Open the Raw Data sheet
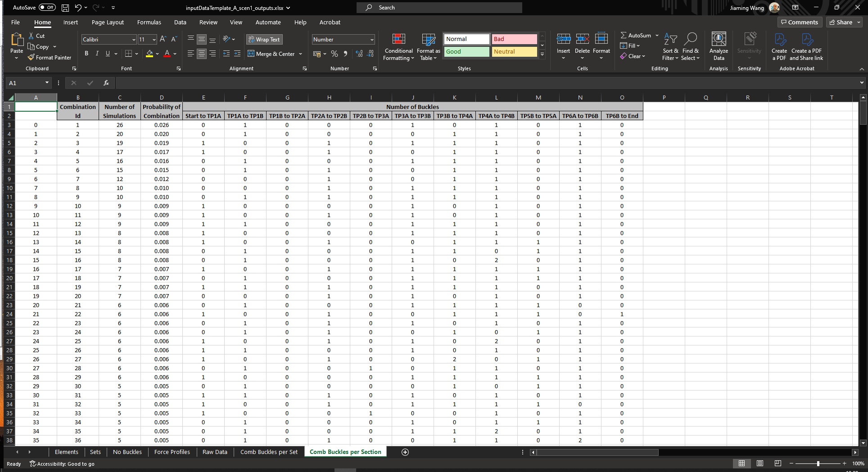This screenshot has width=868, height=472. click(215, 452)
